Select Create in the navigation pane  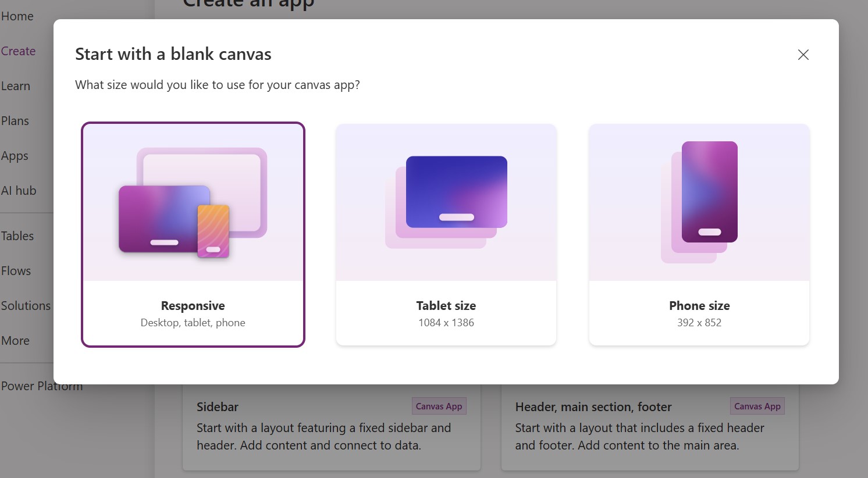coord(18,51)
